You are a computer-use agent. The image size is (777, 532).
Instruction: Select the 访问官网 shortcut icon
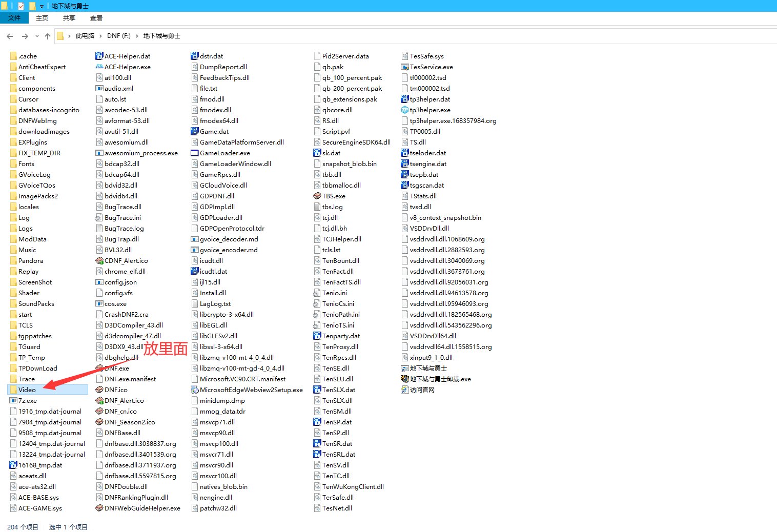pos(405,390)
